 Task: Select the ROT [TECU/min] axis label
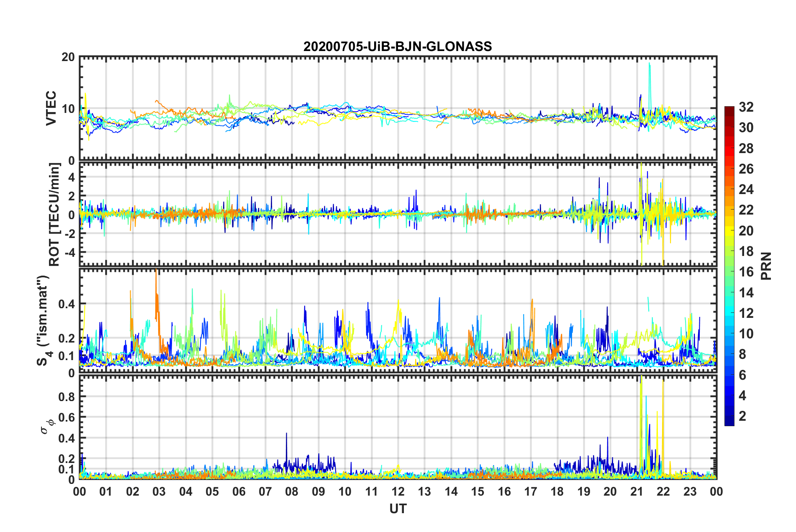pyautogui.click(x=54, y=215)
